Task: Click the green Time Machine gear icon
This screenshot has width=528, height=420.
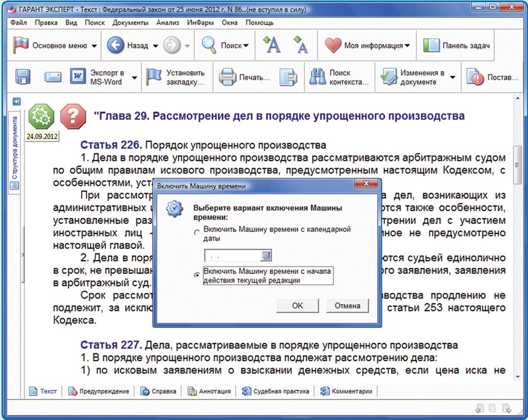Action: point(41,116)
